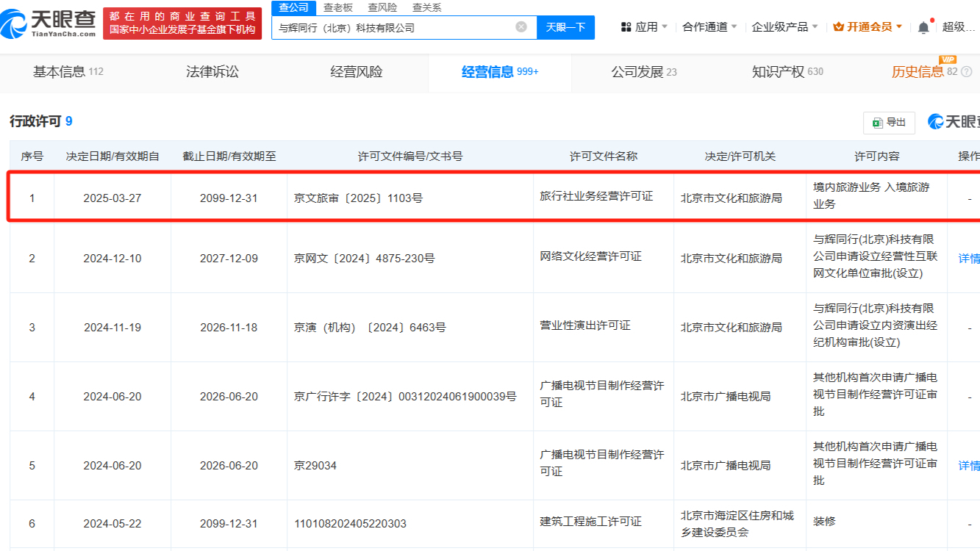Clear the search box with the X icon
Screen dimensions: 980x551
[x=521, y=27]
